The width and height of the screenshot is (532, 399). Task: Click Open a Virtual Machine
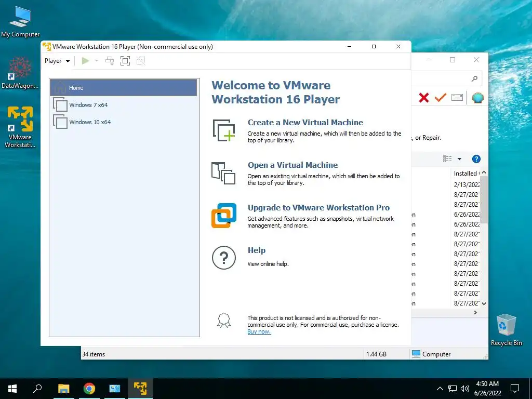(x=292, y=165)
